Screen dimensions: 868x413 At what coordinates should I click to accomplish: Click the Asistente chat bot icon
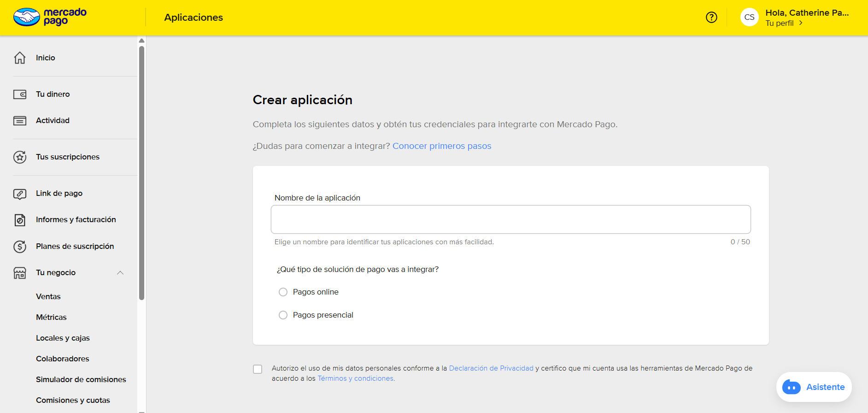click(x=792, y=387)
